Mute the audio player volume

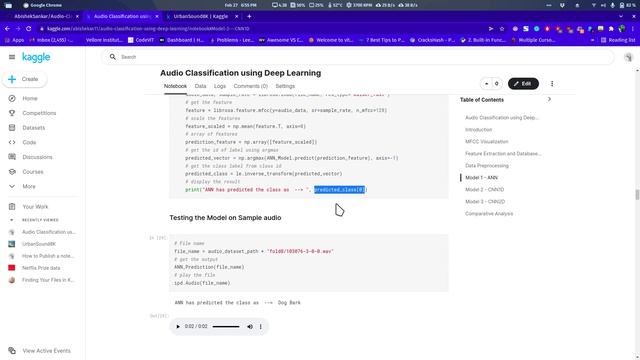250,327
